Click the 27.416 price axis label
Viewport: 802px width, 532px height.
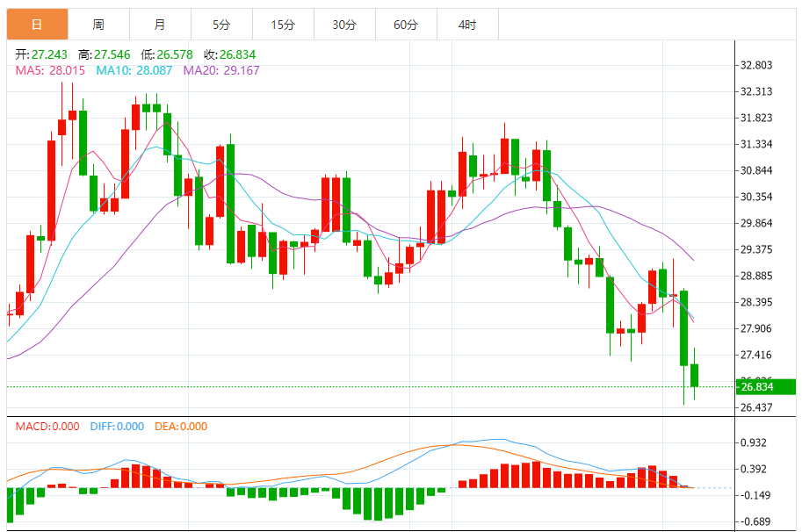[x=756, y=355]
